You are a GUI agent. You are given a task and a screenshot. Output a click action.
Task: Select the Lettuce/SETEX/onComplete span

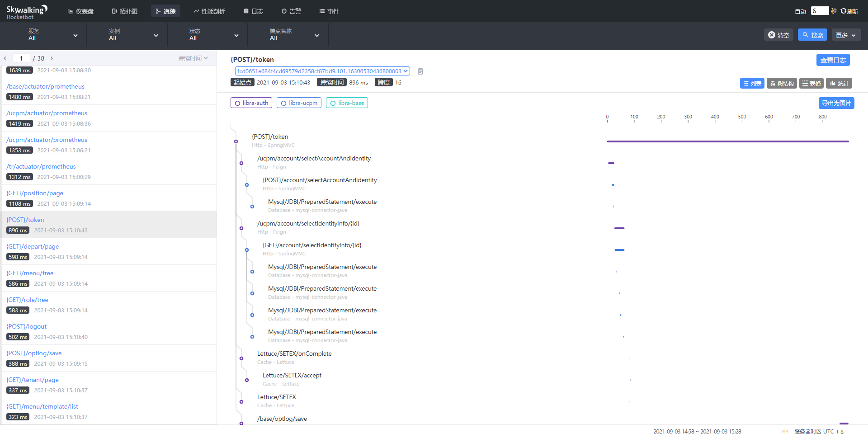click(x=294, y=353)
